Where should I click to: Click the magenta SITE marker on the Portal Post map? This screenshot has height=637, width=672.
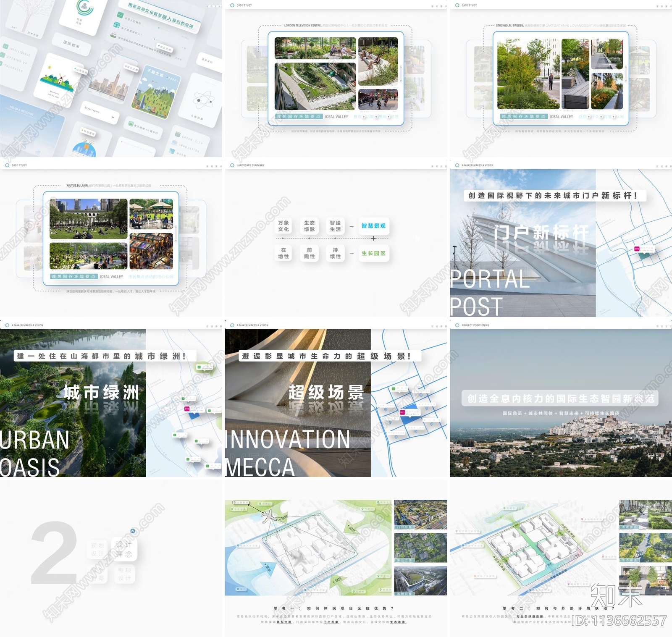(637, 249)
